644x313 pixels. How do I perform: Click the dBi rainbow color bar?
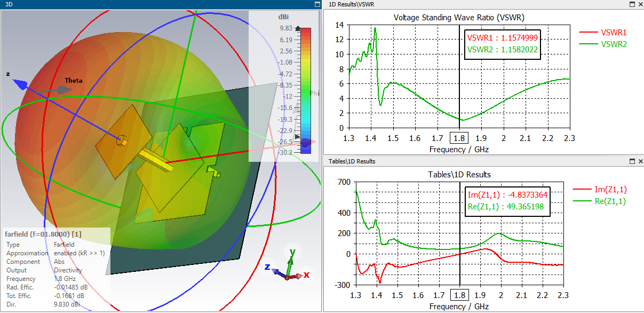click(x=306, y=91)
